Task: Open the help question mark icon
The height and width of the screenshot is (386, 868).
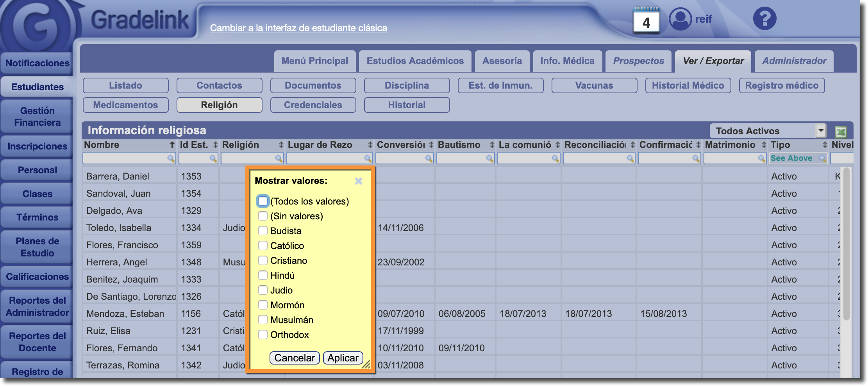Action: pyautogui.click(x=764, y=19)
